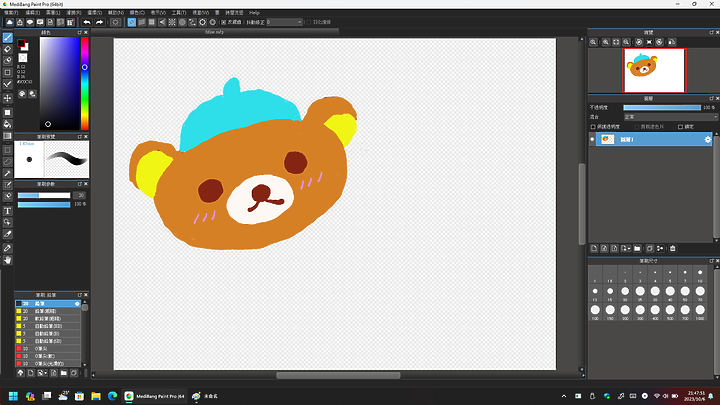Toggle the anti-aliasing checkbox in the toolbar
The width and height of the screenshot is (720, 405).
pyautogui.click(x=224, y=22)
